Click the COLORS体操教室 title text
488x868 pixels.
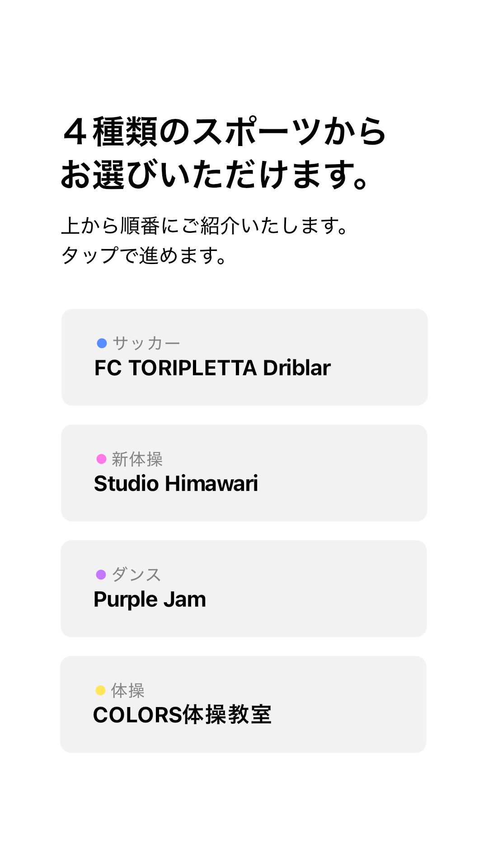click(x=182, y=715)
